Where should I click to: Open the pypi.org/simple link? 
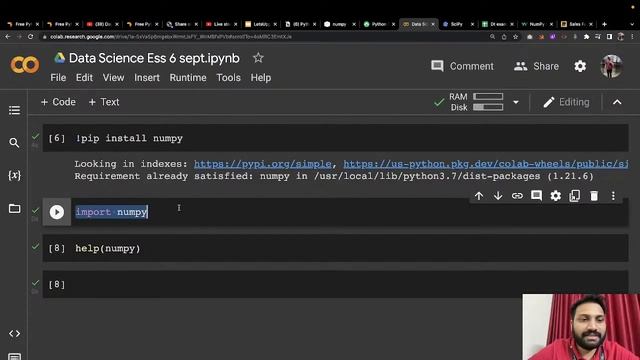coord(262,164)
